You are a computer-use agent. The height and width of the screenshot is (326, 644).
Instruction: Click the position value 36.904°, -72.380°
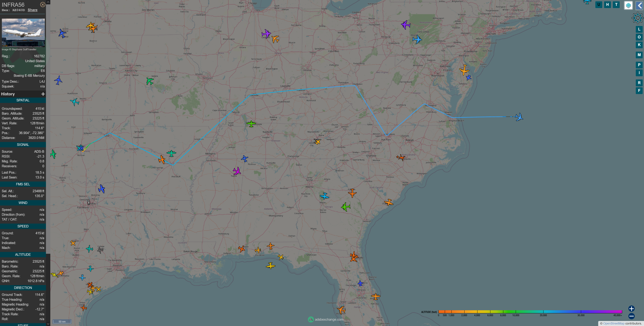click(x=32, y=133)
